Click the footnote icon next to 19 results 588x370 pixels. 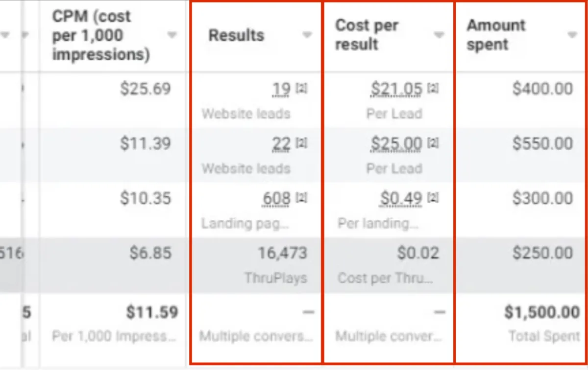(x=301, y=89)
